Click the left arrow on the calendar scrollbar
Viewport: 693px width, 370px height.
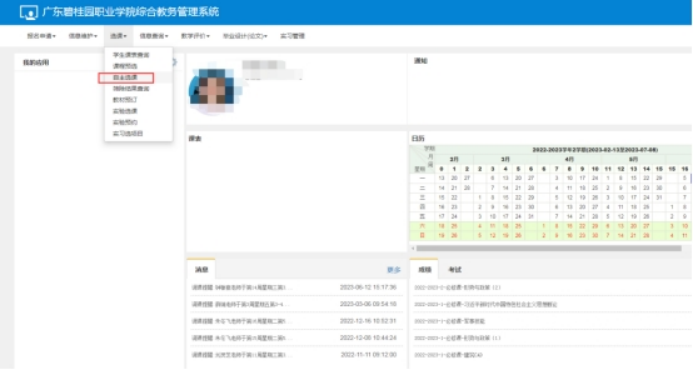413,248
